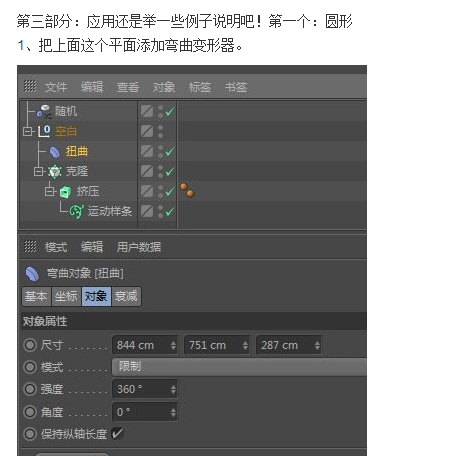Click the stepper arrows on 角度 0° field

[x=173, y=412]
